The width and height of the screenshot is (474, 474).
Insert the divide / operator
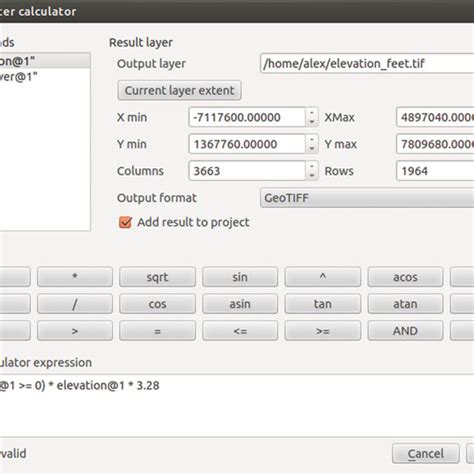tap(75, 304)
